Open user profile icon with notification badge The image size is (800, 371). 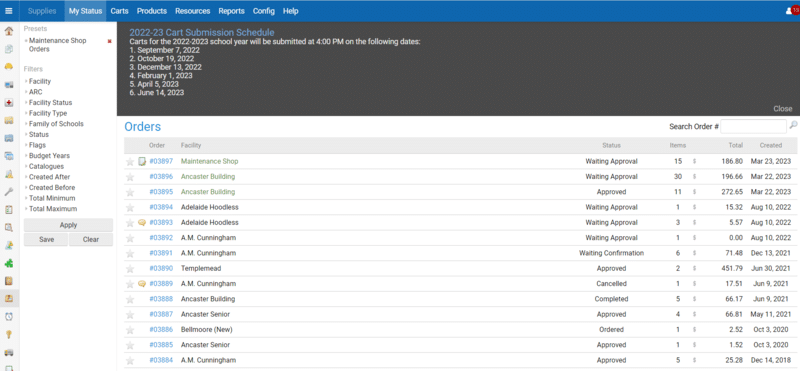click(793, 11)
